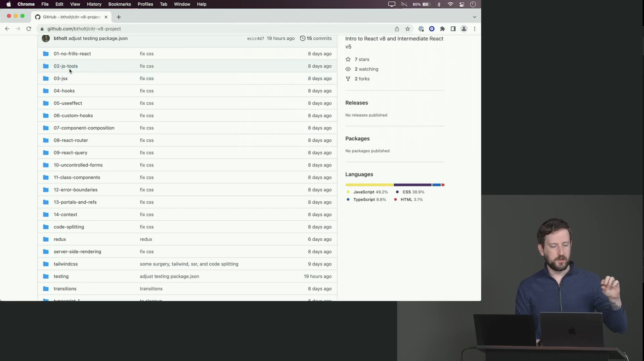644x361 pixels.
Task: Click the Chrome back arrow
Action: tap(7, 29)
